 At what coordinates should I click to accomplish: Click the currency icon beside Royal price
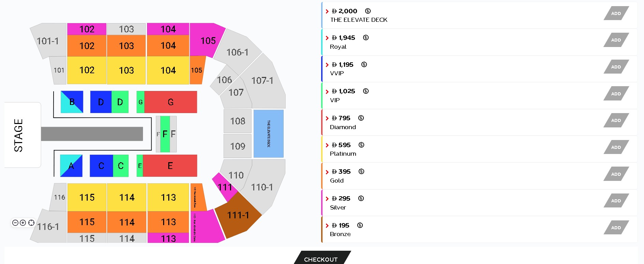tap(366, 37)
